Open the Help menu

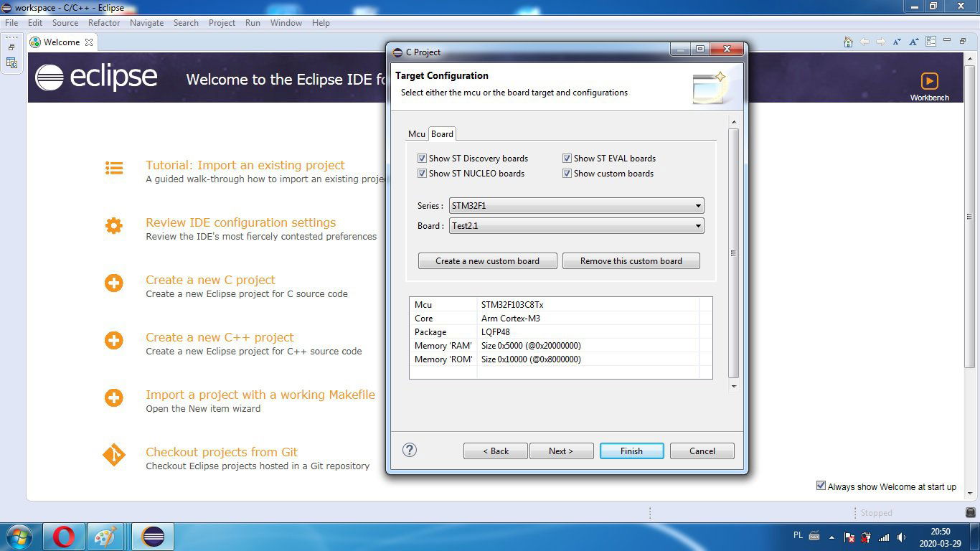pyautogui.click(x=321, y=23)
